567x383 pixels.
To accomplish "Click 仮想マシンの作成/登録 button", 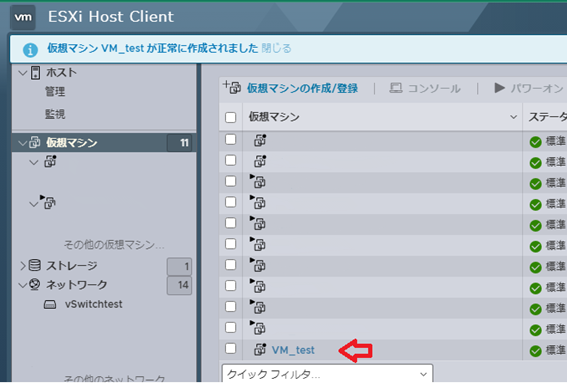I will [x=302, y=88].
